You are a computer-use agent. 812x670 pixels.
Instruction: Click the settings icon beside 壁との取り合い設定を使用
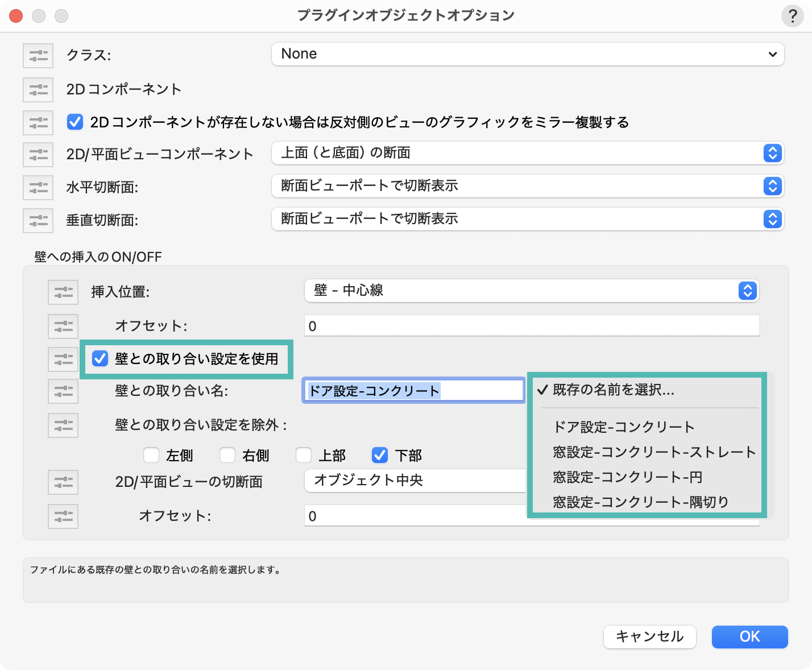coord(63,359)
